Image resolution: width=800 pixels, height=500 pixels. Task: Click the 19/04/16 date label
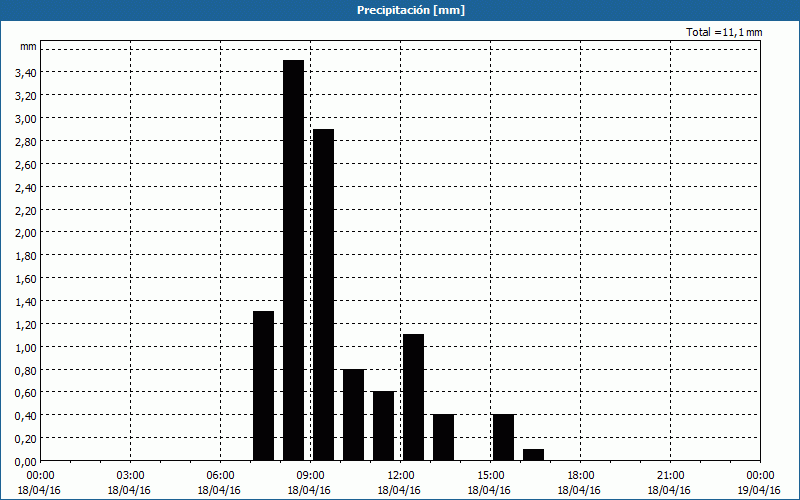click(x=759, y=490)
